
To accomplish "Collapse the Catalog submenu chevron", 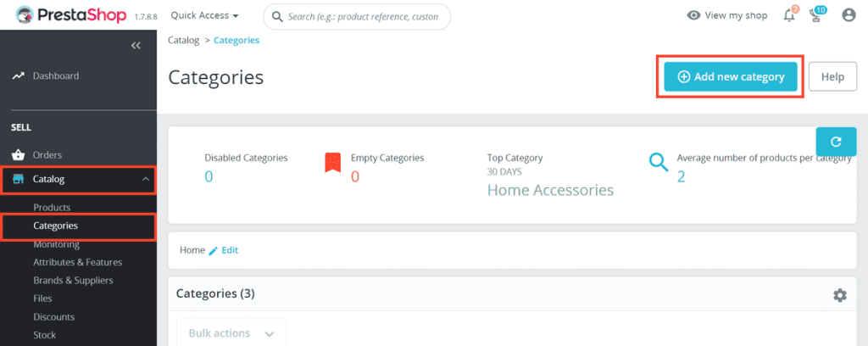I will [x=146, y=180].
